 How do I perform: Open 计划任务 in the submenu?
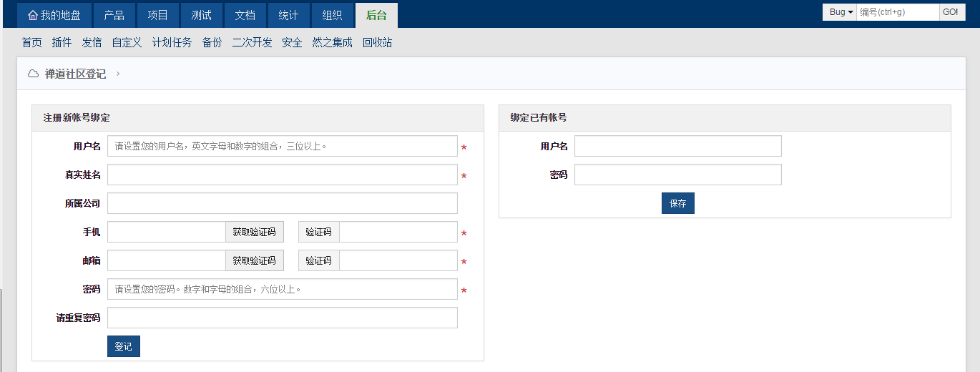(172, 42)
